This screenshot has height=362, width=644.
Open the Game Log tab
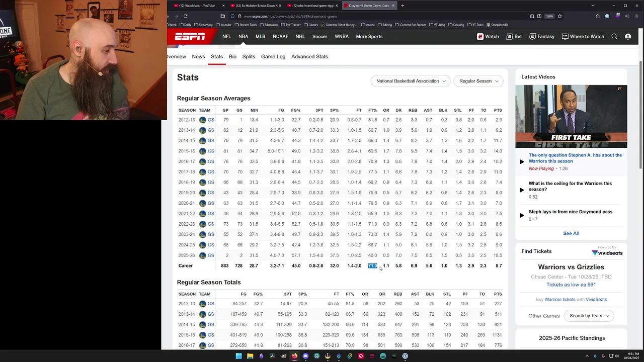click(x=273, y=56)
